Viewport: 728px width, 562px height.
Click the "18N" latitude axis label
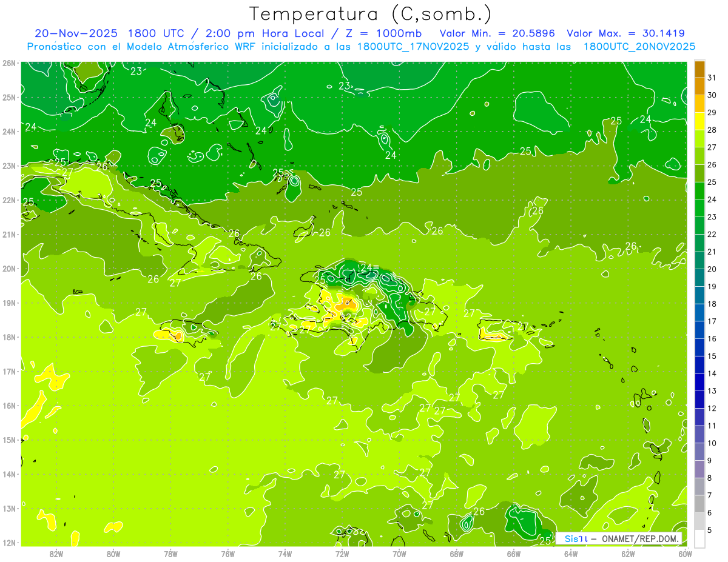8,337
